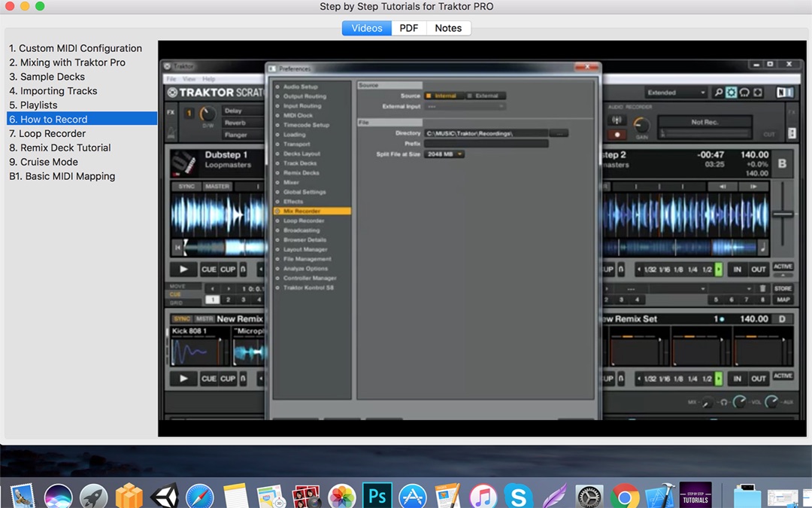Open Traktor preferences gear icon in header
This screenshot has height=508, width=812.
point(731,93)
